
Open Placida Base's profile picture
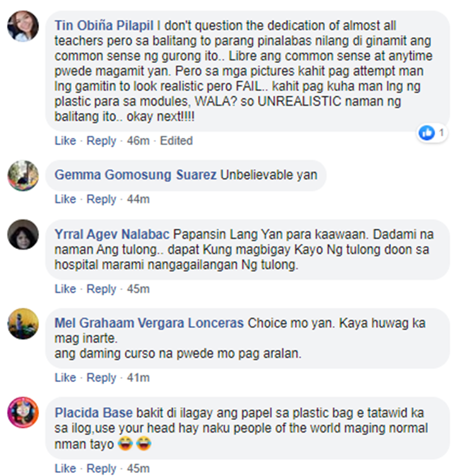(23, 412)
